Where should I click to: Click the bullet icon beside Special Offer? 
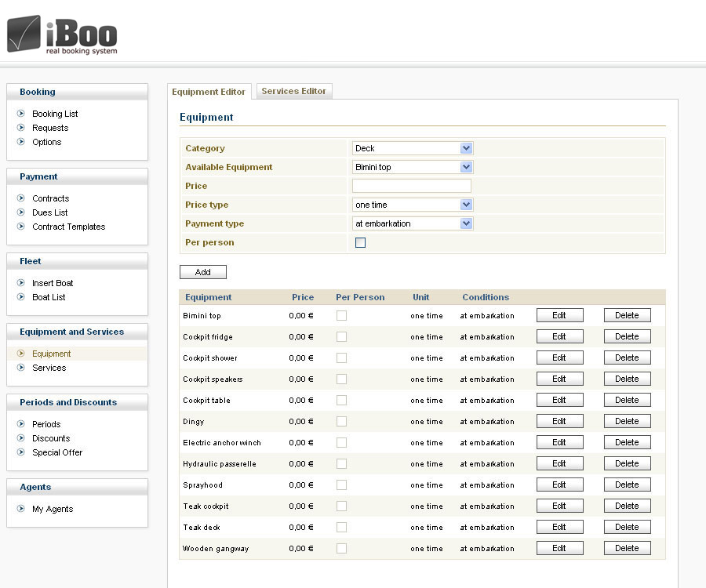pos(21,452)
